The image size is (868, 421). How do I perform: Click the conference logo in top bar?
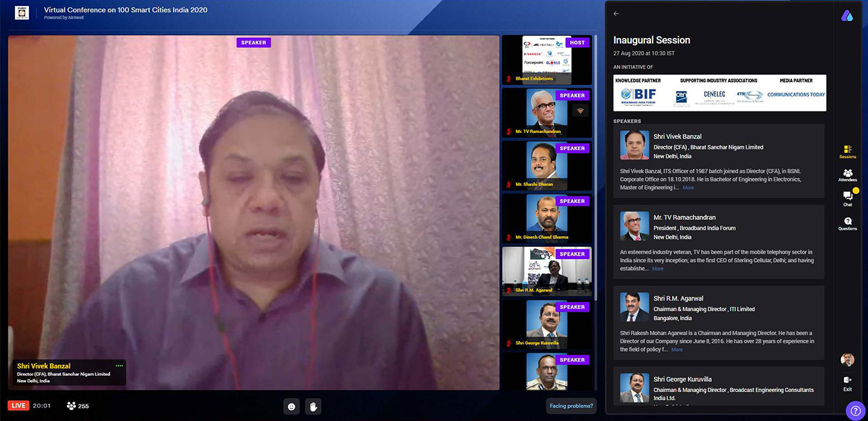click(22, 13)
